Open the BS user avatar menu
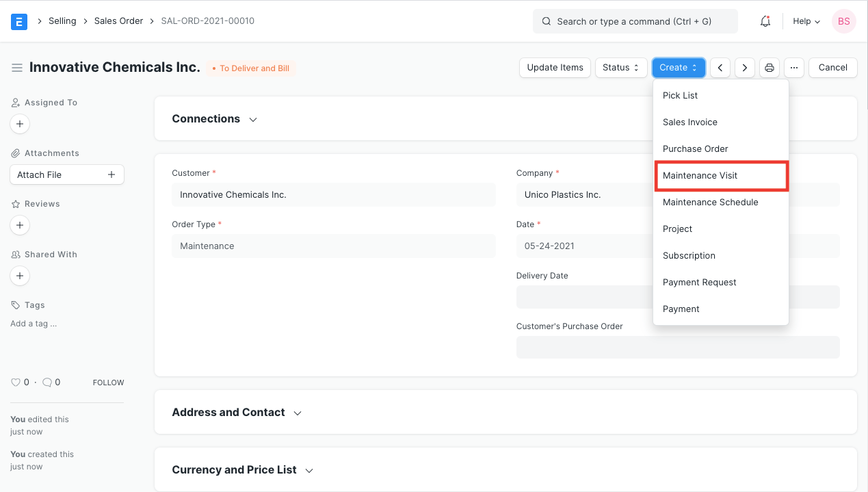 [x=843, y=21]
